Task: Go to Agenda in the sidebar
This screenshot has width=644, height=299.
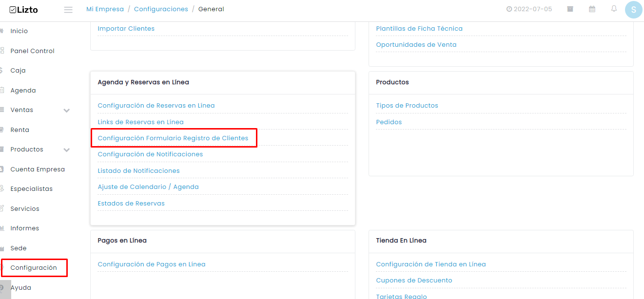Action: [23, 91]
